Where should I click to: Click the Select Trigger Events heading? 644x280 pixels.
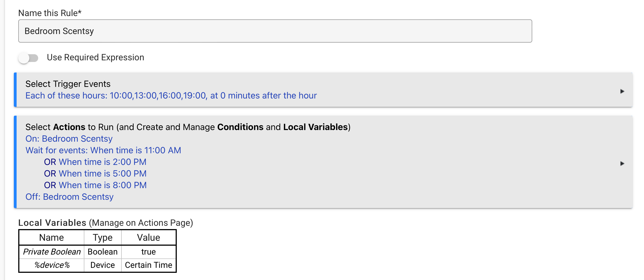pyautogui.click(x=68, y=84)
